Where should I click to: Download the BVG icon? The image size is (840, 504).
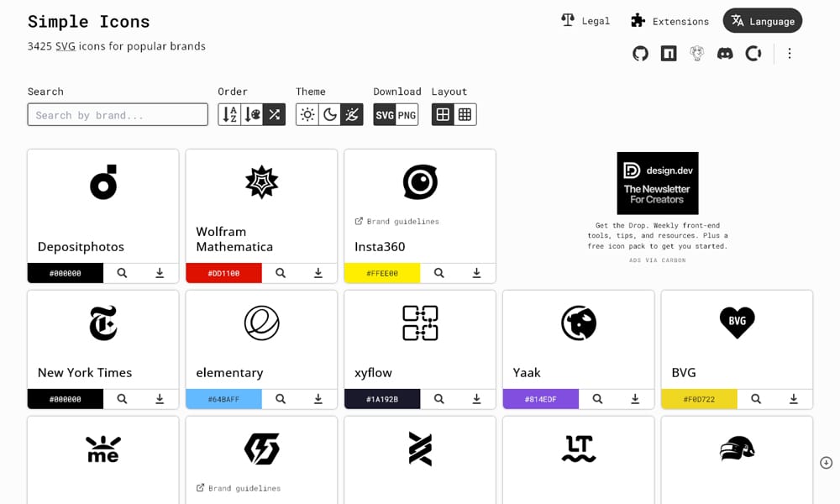coord(794,399)
